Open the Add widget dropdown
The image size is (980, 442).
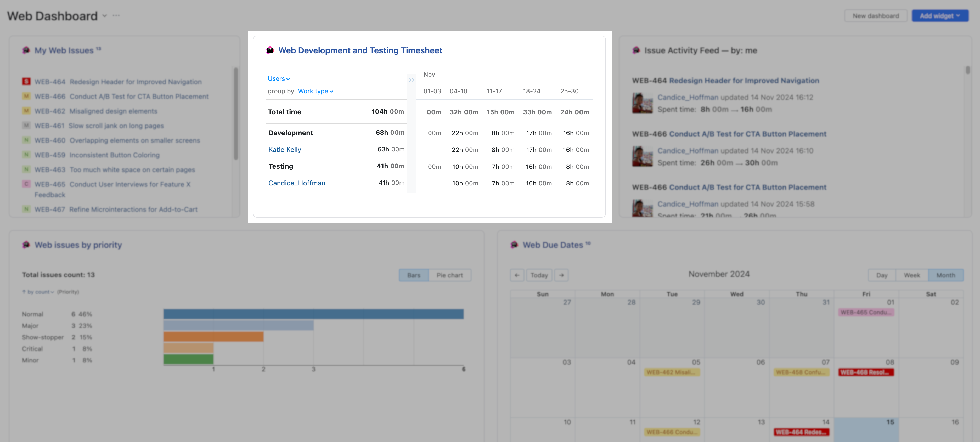(940, 16)
